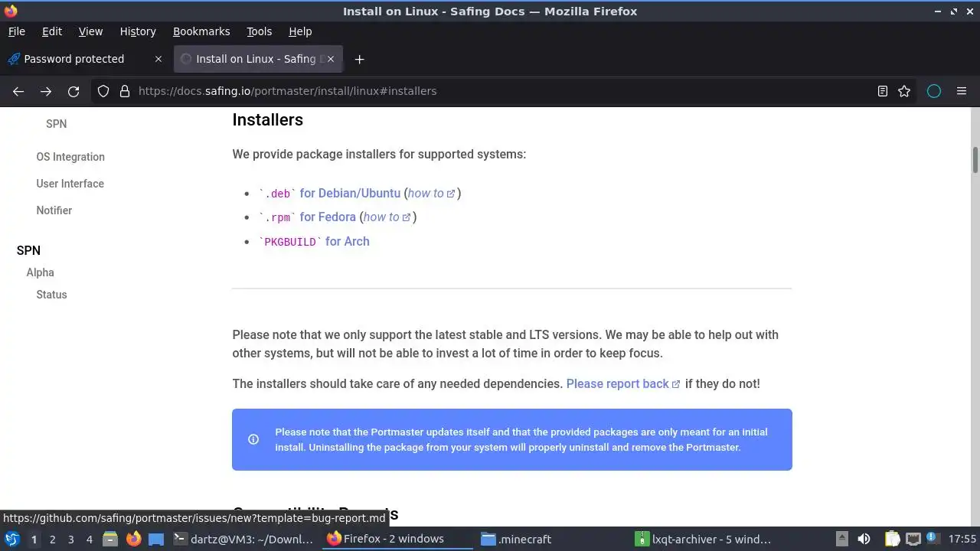980x551 pixels.
Task: Click the blue show desktop icon
Action: [x=156, y=539]
